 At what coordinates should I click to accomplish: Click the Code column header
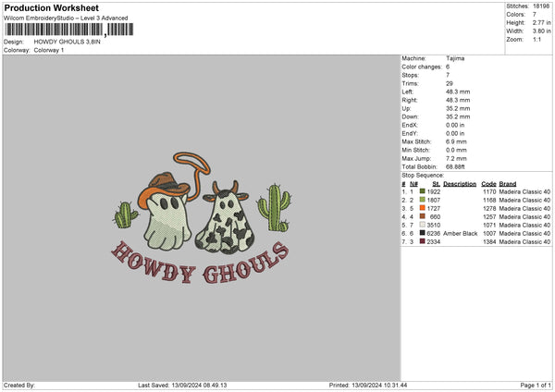[x=489, y=183]
